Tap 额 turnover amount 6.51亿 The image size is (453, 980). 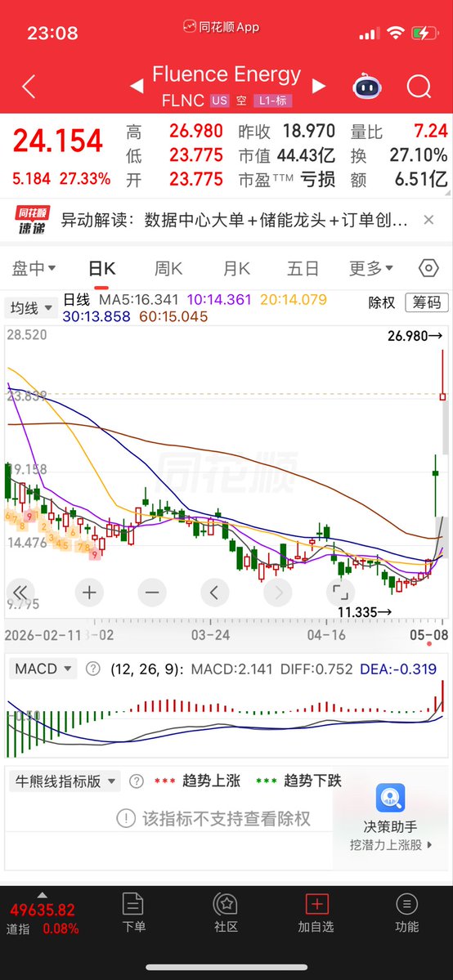tap(421, 179)
